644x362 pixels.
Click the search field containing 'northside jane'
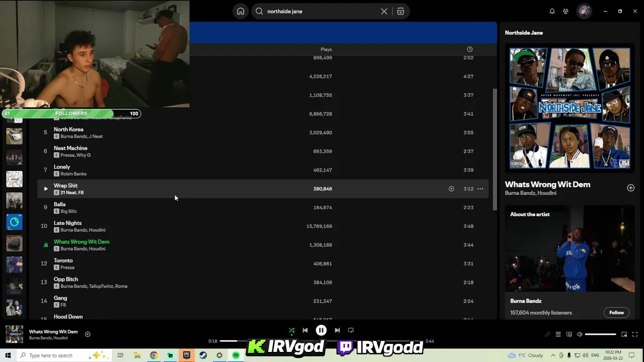(322, 11)
